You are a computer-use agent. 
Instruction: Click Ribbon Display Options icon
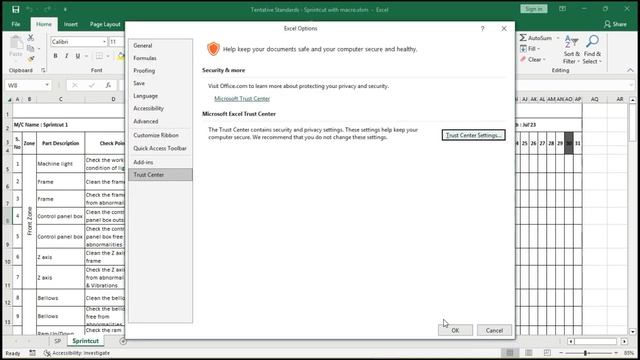(x=562, y=9)
